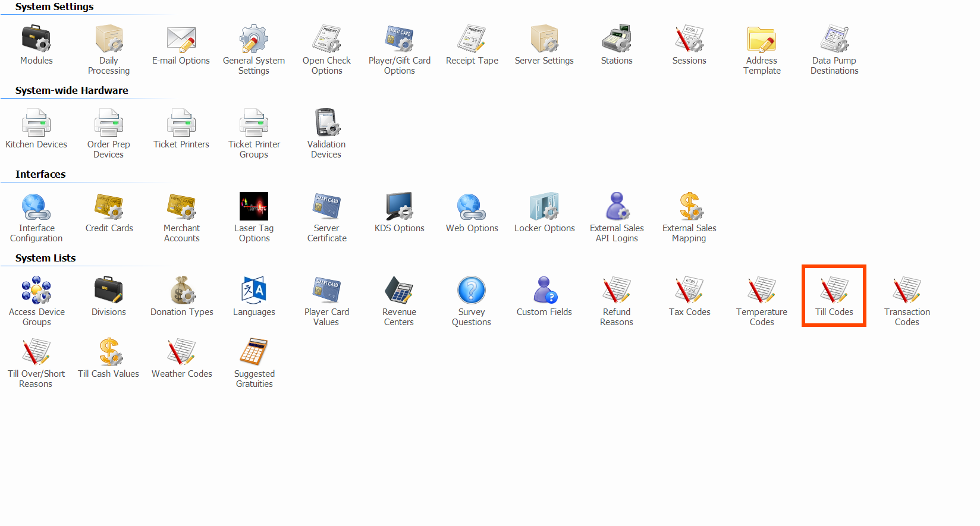Select the Survey Questions icon
The height and width of the screenshot is (526, 980).
[x=472, y=291]
